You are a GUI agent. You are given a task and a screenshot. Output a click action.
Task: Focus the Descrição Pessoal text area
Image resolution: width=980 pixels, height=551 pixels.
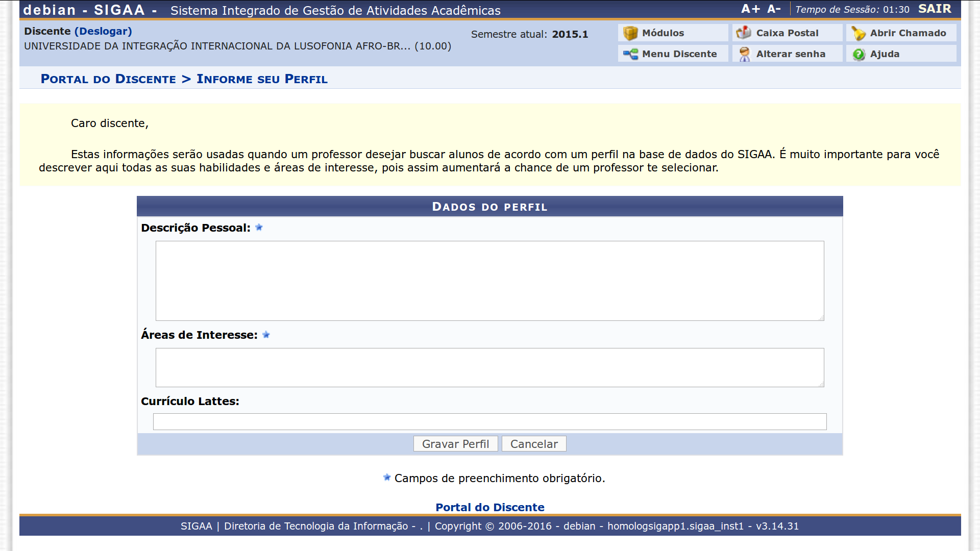(489, 281)
